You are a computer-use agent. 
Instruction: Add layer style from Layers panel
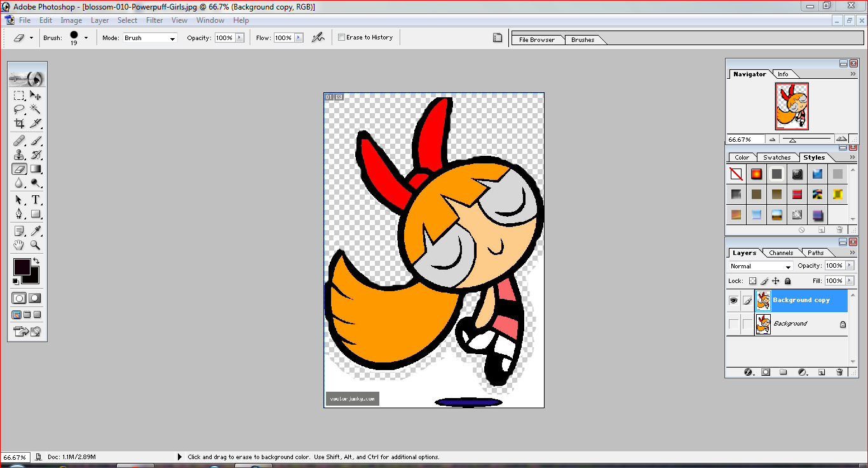[x=748, y=372]
